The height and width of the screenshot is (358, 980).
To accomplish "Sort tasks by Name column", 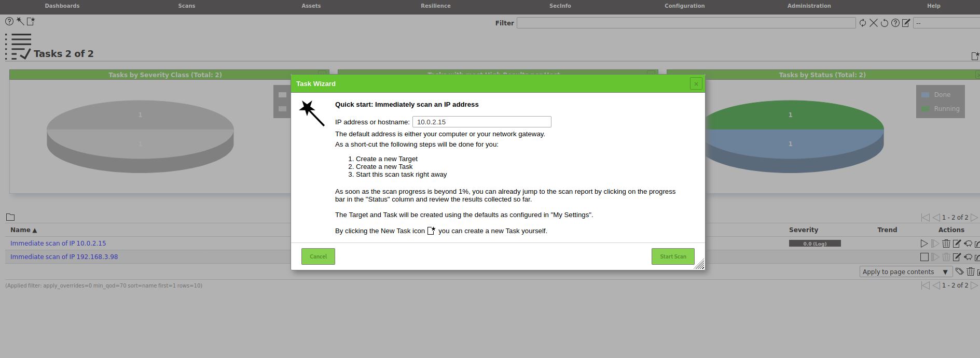I will tap(23, 230).
